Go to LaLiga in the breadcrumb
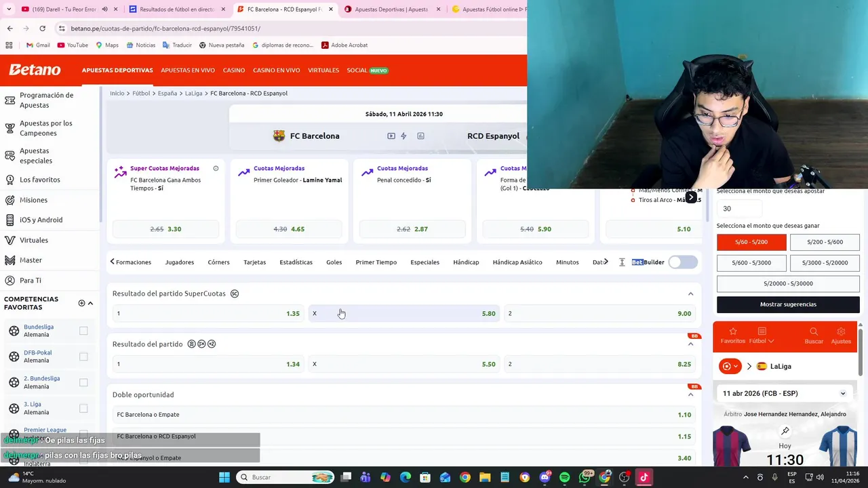868x488 pixels. pyautogui.click(x=193, y=94)
